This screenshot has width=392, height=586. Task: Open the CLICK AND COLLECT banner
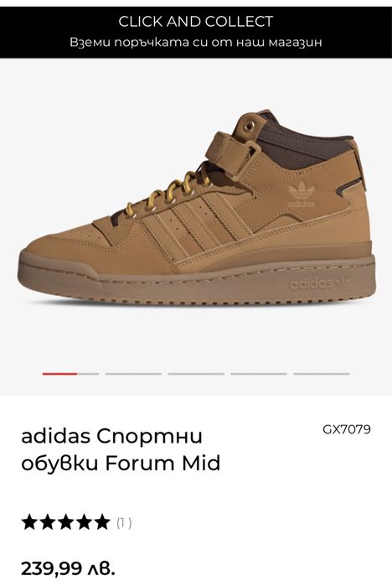[196, 32]
